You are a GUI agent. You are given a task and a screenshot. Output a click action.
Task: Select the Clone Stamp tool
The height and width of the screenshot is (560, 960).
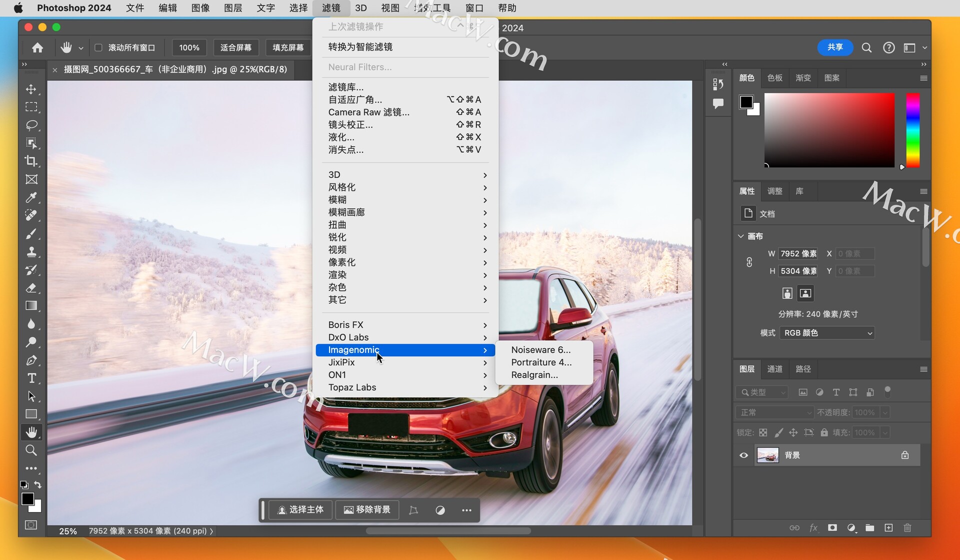31,252
